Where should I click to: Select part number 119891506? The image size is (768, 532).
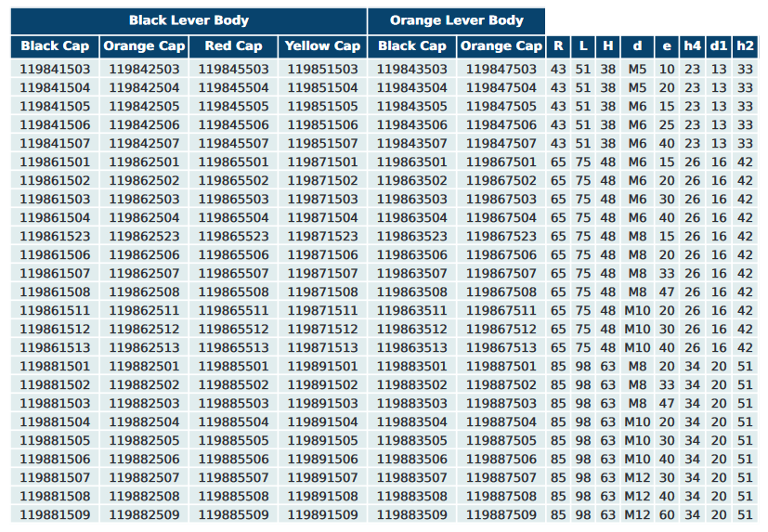tap(323, 460)
